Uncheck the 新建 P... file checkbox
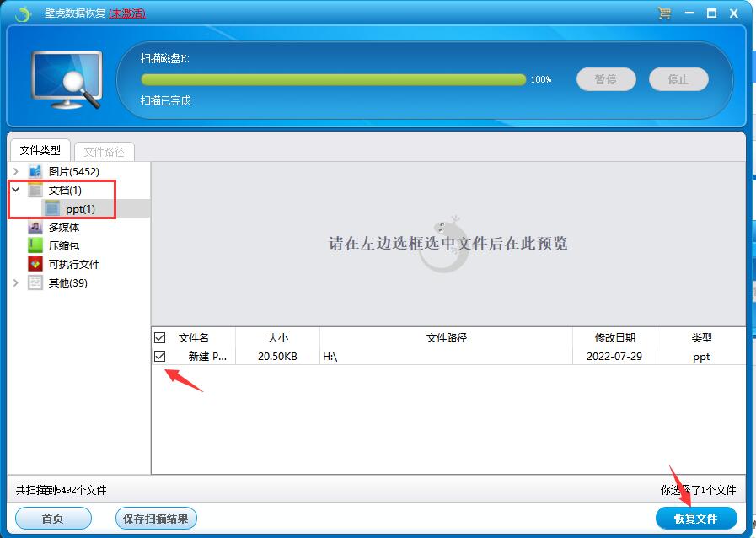Viewport: 756px width, 538px height. pyautogui.click(x=160, y=357)
